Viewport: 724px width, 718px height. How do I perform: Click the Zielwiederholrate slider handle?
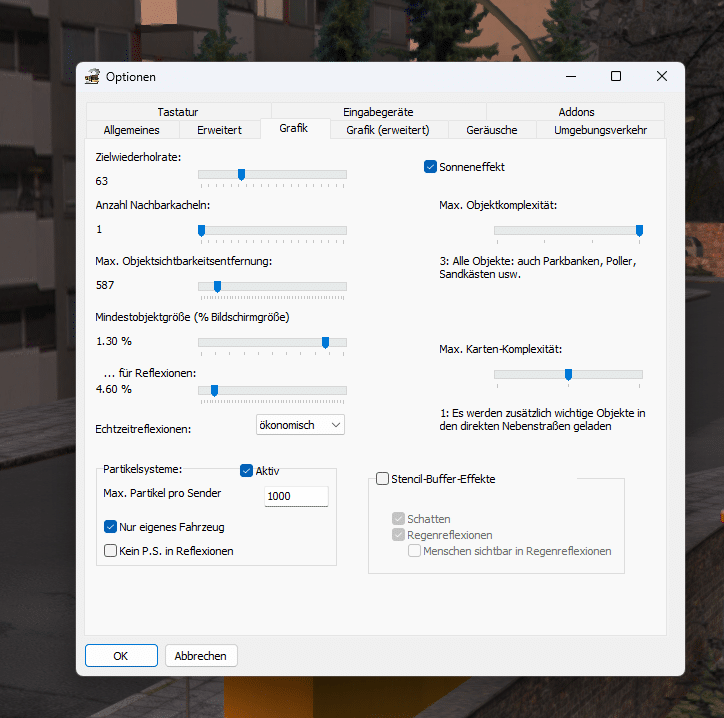[x=241, y=174]
